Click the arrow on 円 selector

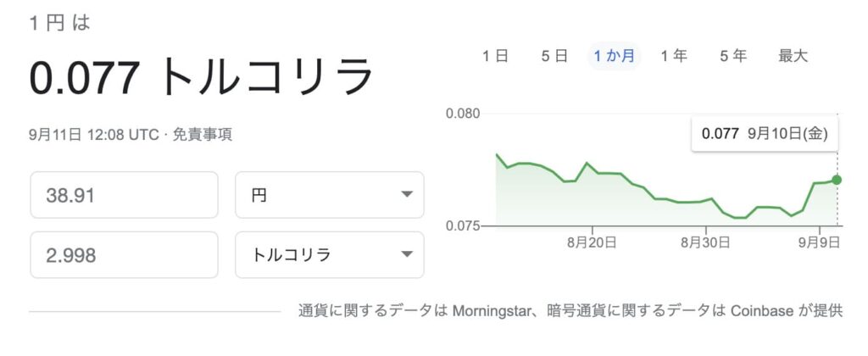point(407,194)
